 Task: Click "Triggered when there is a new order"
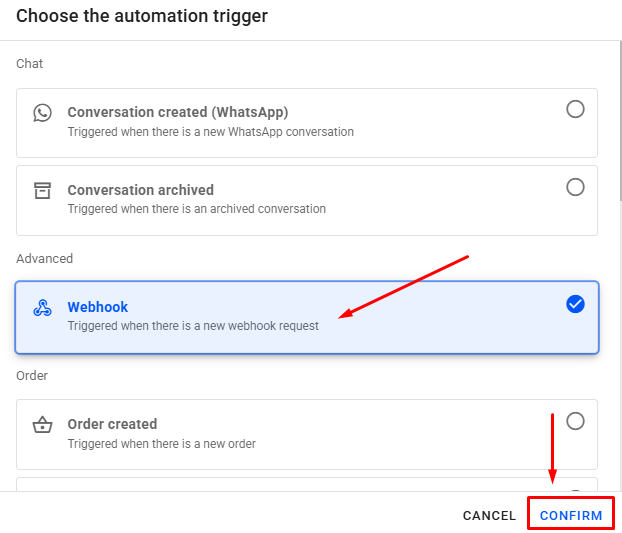[x=161, y=443]
